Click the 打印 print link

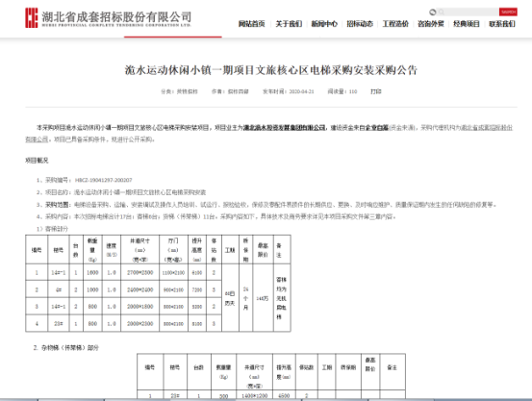(x=376, y=91)
